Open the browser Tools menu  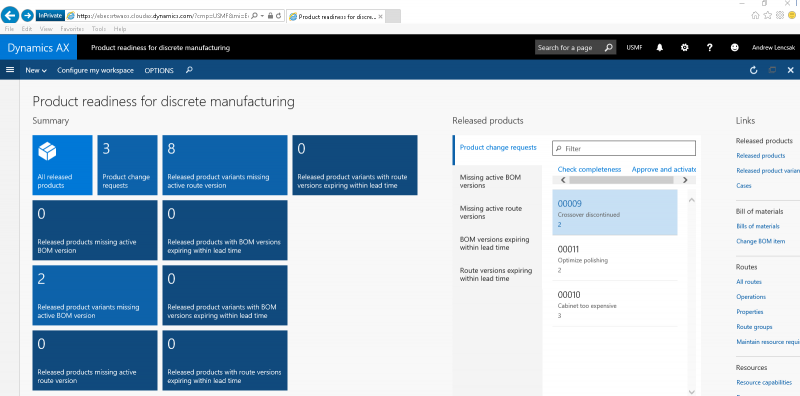pos(99,29)
